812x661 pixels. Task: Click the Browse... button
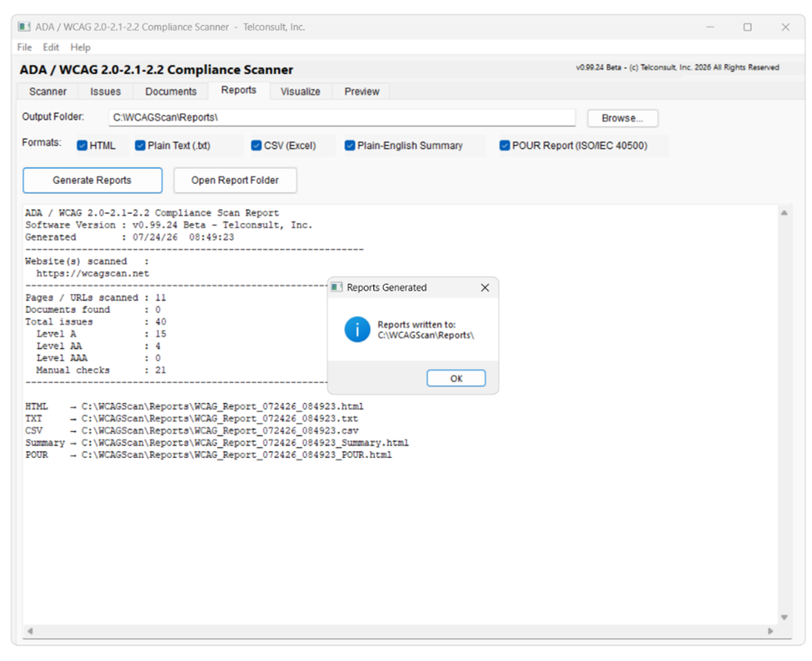pyautogui.click(x=622, y=118)
